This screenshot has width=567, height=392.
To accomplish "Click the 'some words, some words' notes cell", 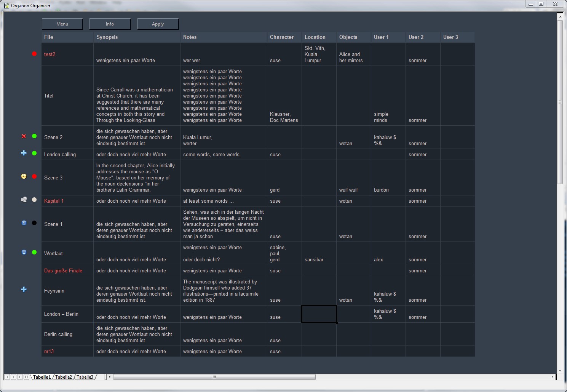I will tap(224, 154).
